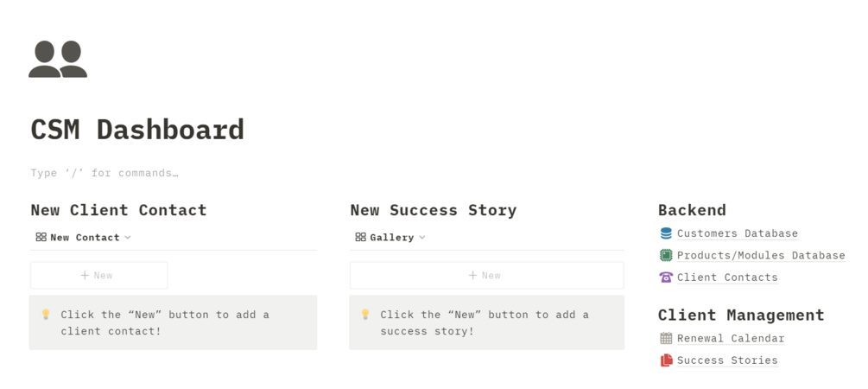Expand the New Contact view dropdown
The image size is (868, 389).
128,237
